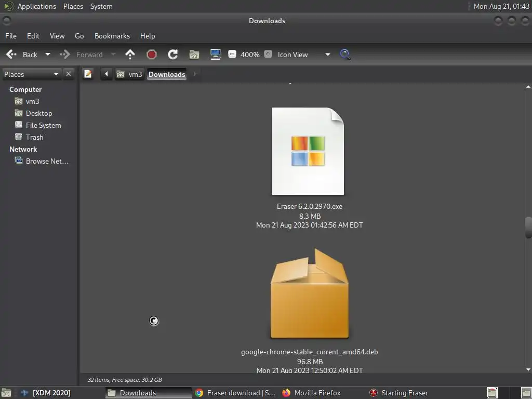
Task: Open the File menu
Action: point(11,36)
